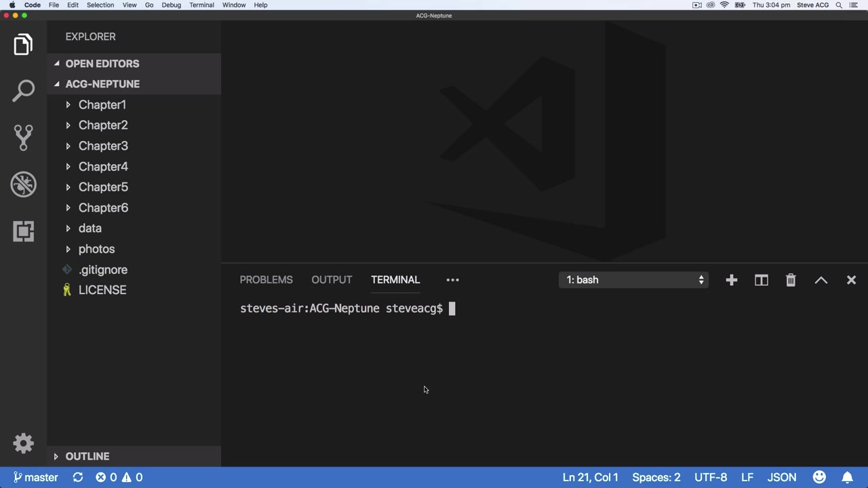Viewport: 868px width, 488px height.
Task: Open Notification Center in menu bar
Action: click(x=854, y=5)
